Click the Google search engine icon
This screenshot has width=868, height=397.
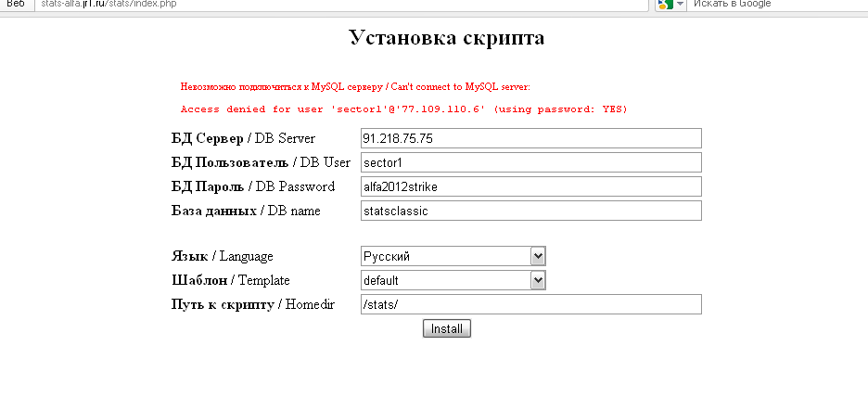point(665,4)
